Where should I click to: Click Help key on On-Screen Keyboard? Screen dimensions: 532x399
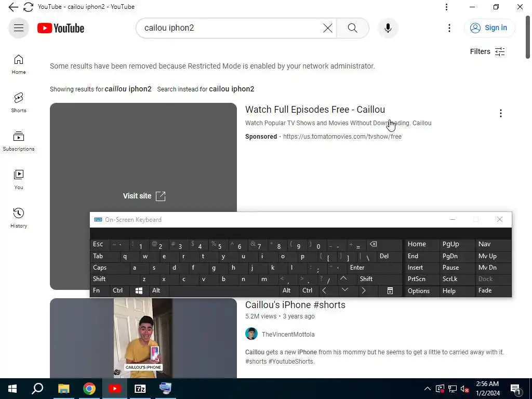[457, 291]
